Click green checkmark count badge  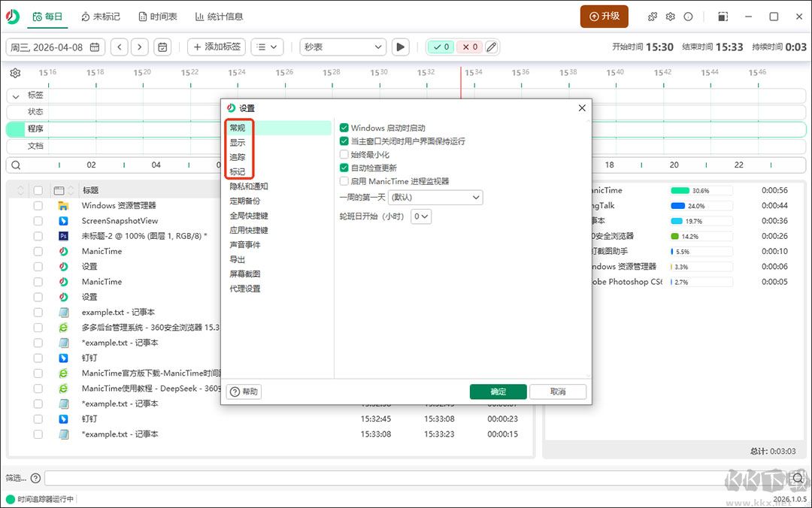pos(441,47)
